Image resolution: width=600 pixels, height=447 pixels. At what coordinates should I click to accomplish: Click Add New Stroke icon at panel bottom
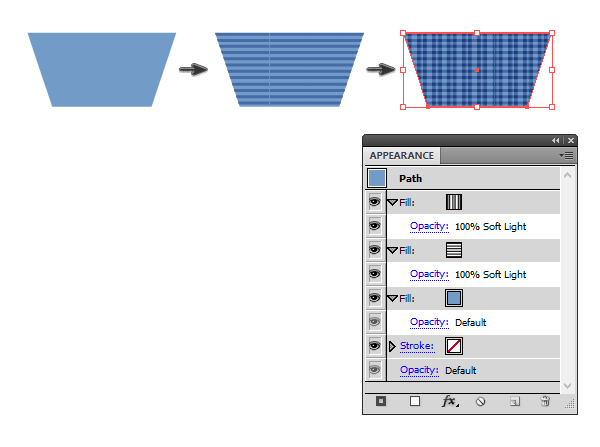pyautogui.click(x=381, y=401)
